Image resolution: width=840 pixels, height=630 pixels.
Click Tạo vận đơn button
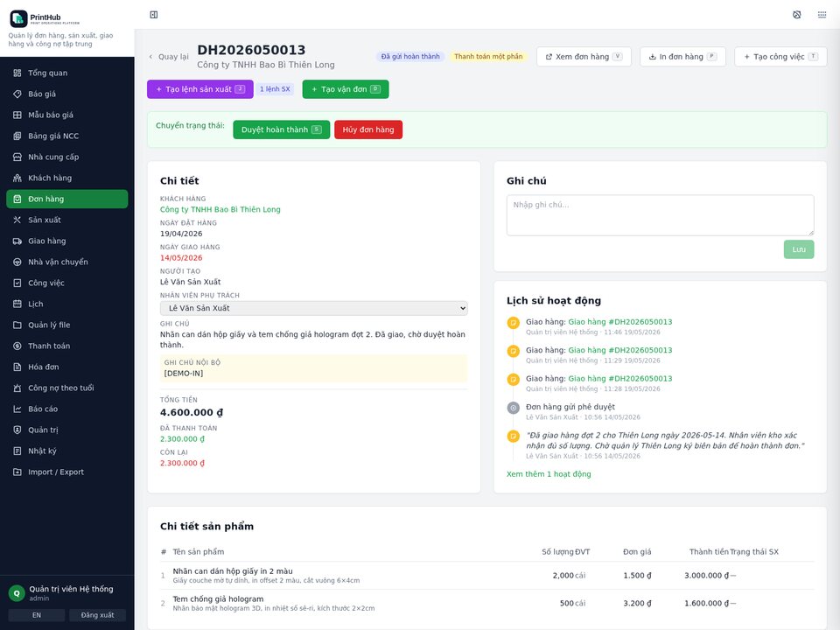[x=346, y=89]
